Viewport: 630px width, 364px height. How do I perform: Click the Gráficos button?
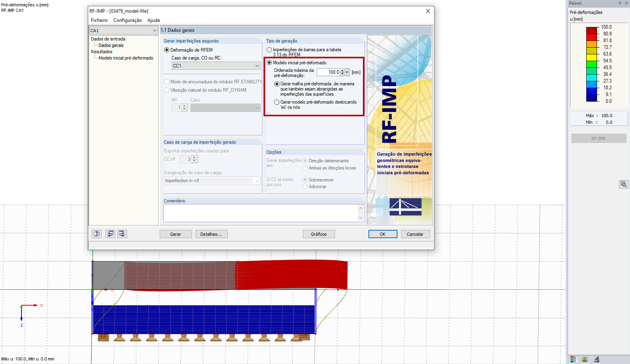click(x=319, y=234)
